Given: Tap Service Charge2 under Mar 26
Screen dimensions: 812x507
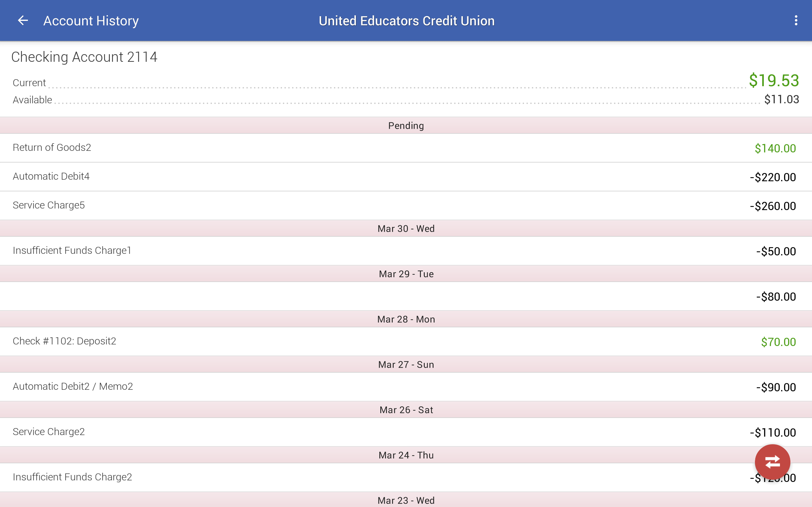Looking at the screenshot, I should [x=406, y=432].
